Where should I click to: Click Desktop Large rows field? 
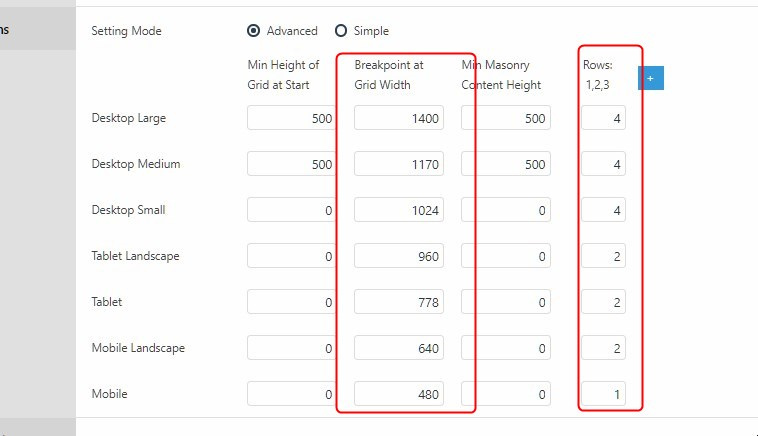click(604, 118)
